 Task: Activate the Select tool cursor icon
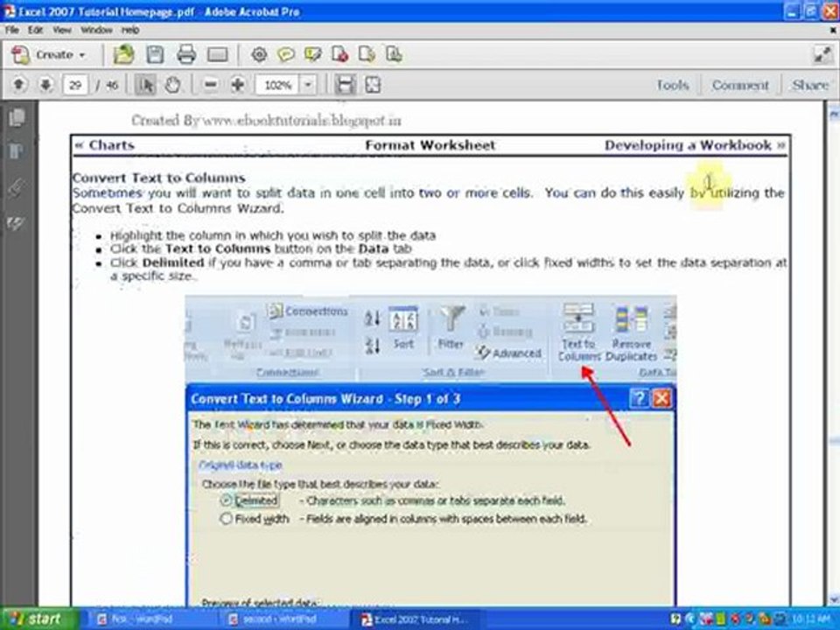tap(145, 85)
